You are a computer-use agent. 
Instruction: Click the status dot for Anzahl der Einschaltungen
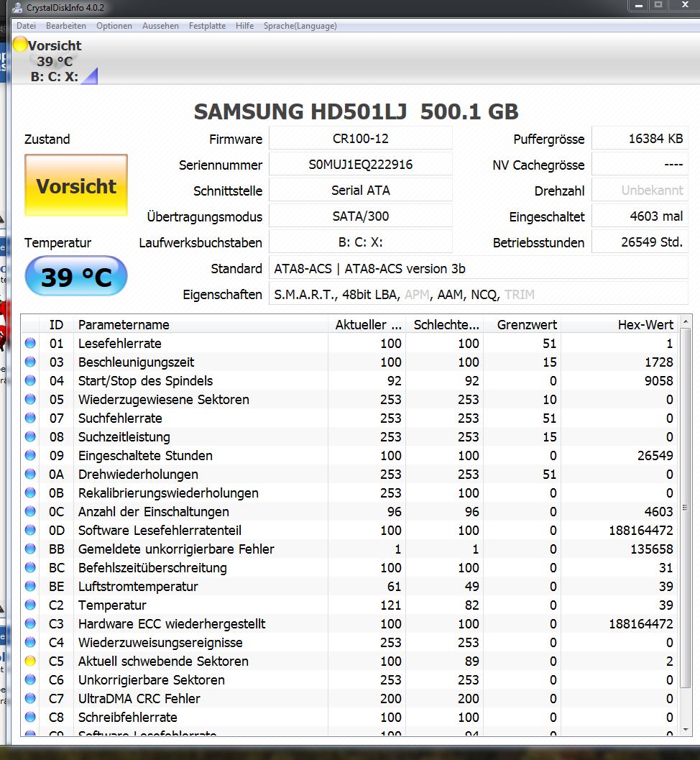[x=30, y=511]
